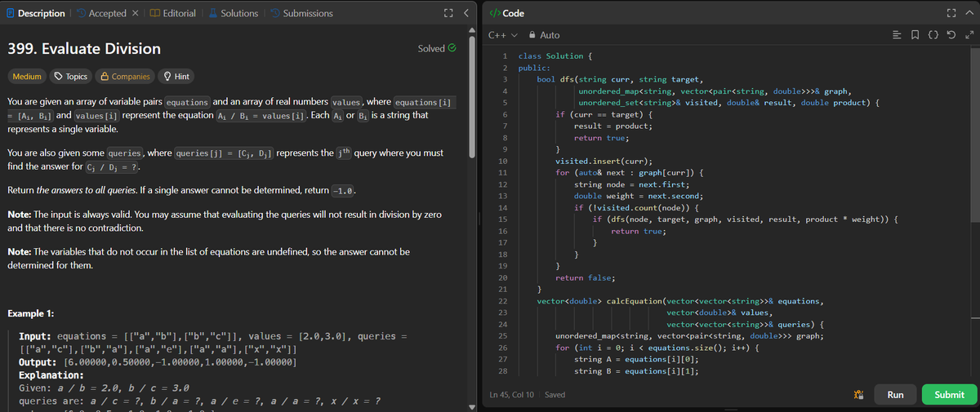980x412 pixels.
Task: Run the code
Action: [x=895, y=394]
